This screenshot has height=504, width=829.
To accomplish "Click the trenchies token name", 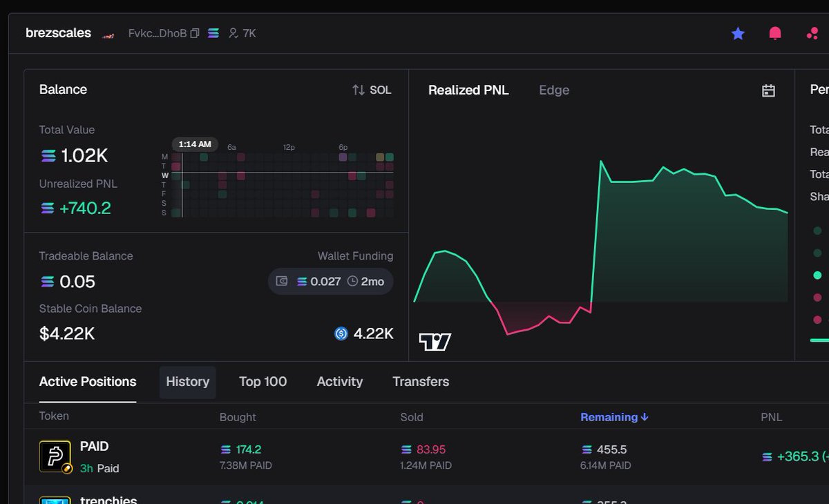I will (108, 500).
